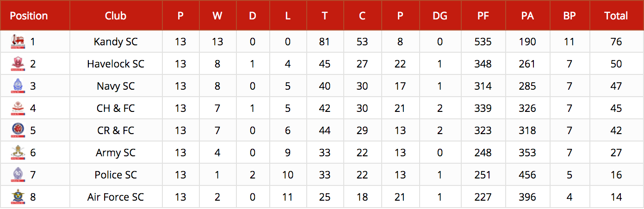This screenshot has width=644, height=209.
Task: Select the Police SC crest icon
Action: [18, 175]
